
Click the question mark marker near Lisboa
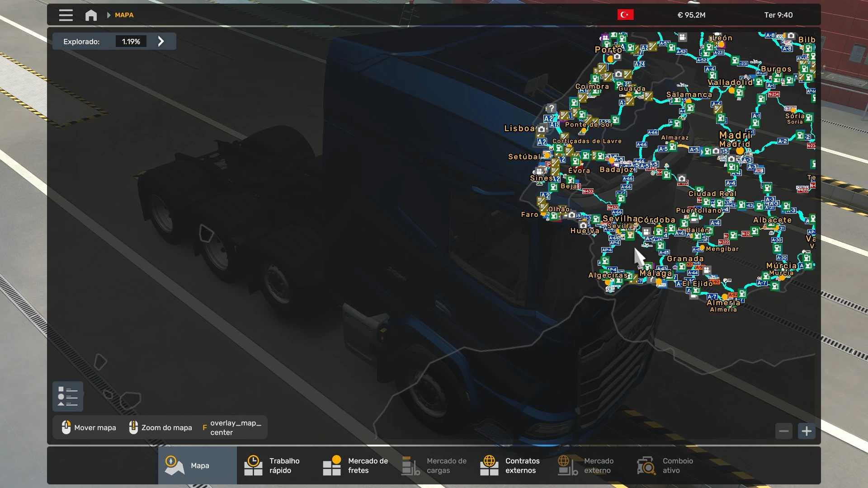tap(551, 108)
